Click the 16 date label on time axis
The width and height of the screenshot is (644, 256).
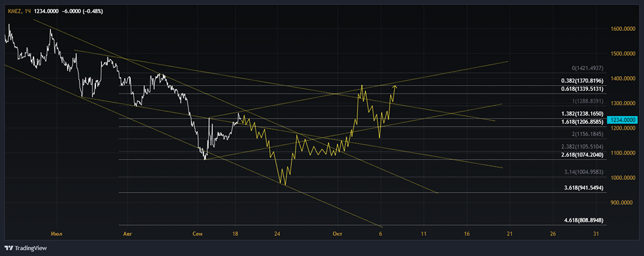(466, 234)
